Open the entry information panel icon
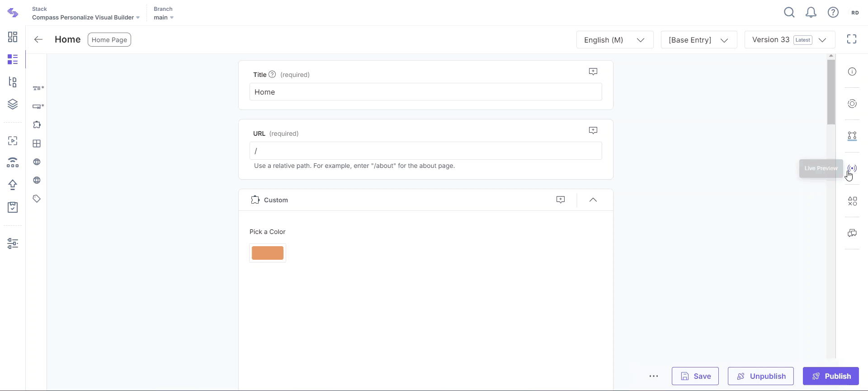Screen dimensions: 868x391 pos(852,72)
